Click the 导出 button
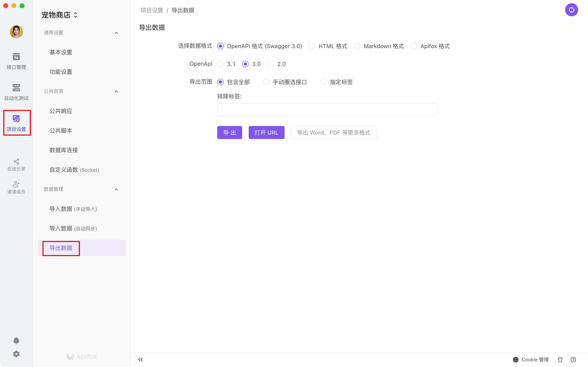 click(x=229, y=133)
